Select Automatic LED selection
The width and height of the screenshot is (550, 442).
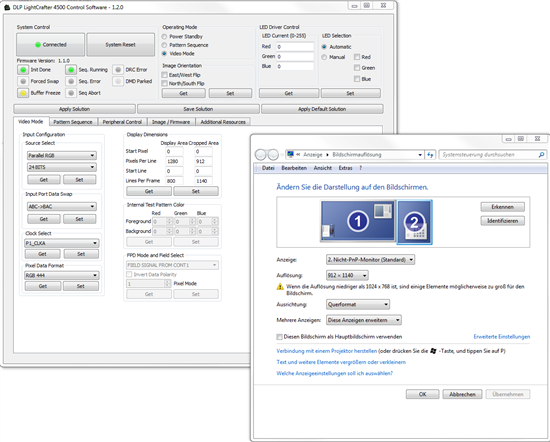coord(324,47)
